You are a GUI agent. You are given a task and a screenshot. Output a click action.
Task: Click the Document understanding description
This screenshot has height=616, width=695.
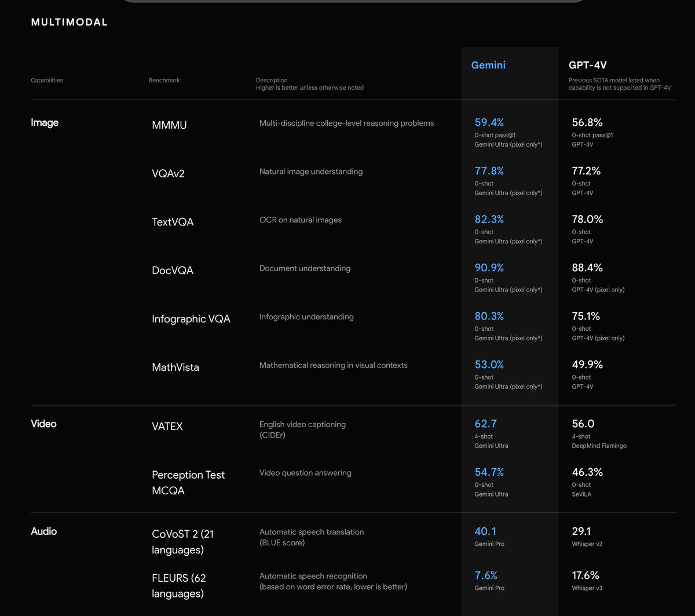(x=305, y=268)
